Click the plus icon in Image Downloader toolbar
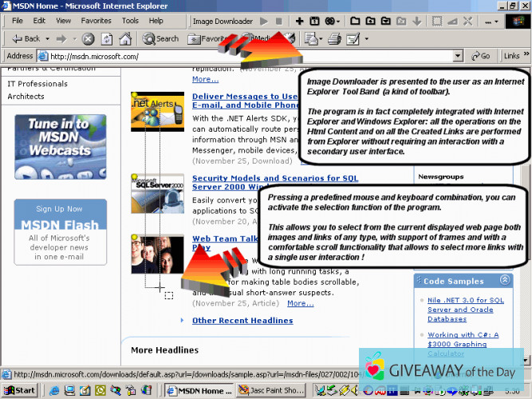The image size is (532, 399). (x=300, y=21)
